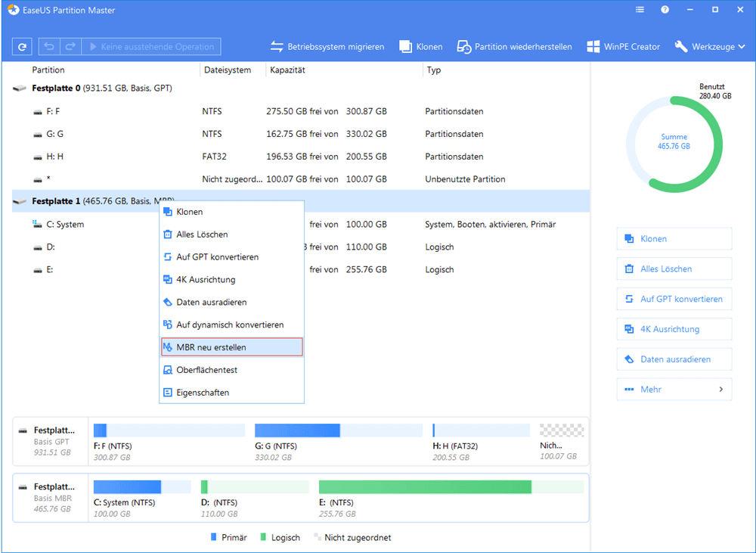Click the help question mark icon
This screenshot has width=756, height=553.
coord(665,10)
